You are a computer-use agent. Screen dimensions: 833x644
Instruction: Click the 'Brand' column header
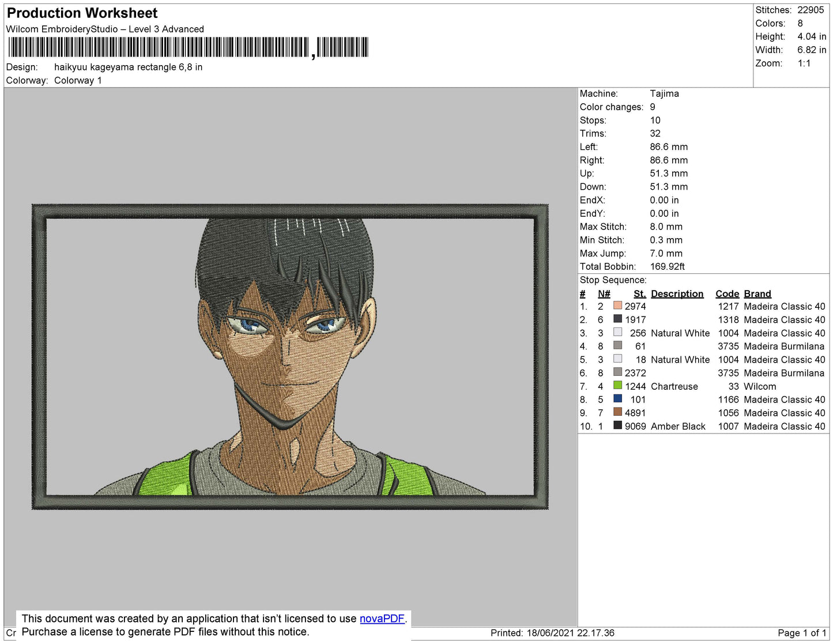point(757,294)
